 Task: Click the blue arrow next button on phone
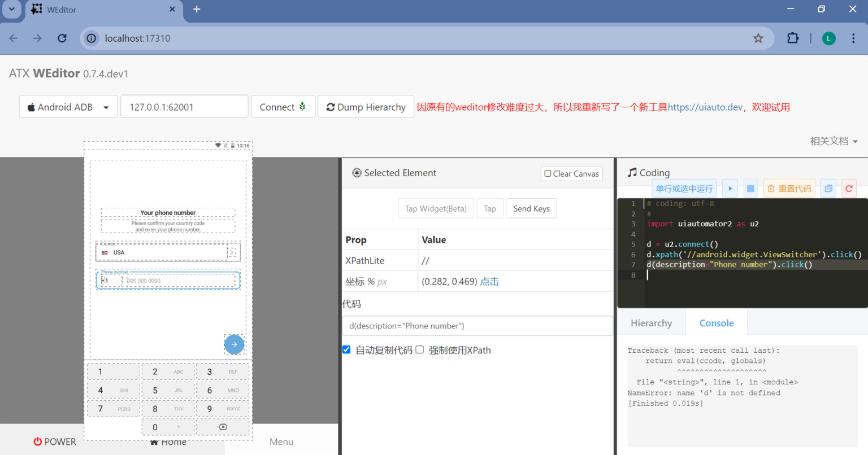234,344
